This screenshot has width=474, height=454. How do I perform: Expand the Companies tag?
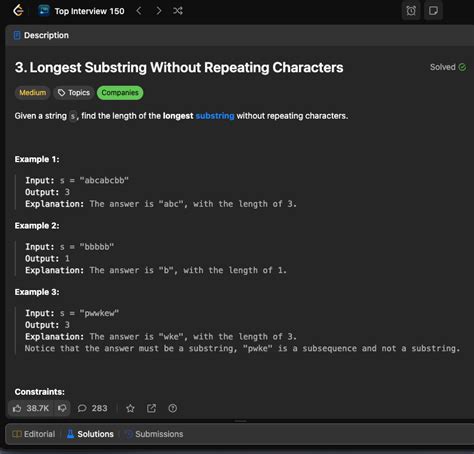coord(120,93)
